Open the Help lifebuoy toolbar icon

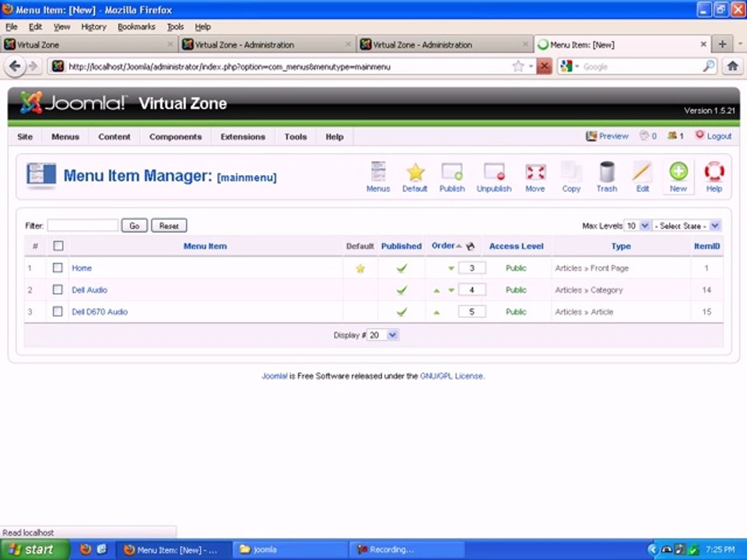point(714,177)
